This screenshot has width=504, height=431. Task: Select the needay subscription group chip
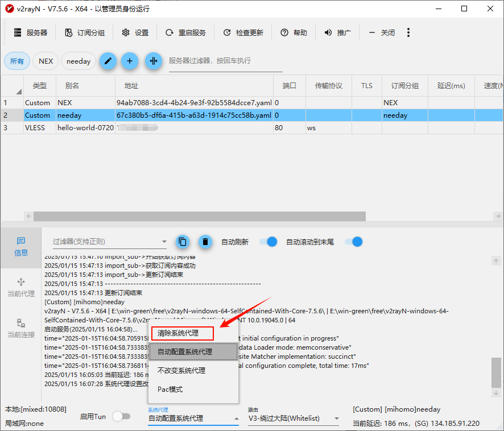(x=79, y=61)
